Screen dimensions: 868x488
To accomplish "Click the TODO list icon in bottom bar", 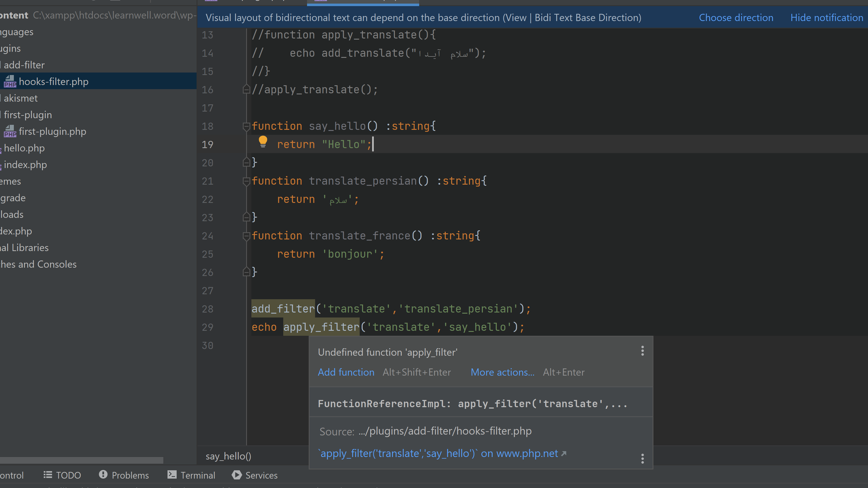I will coord(48,475).
